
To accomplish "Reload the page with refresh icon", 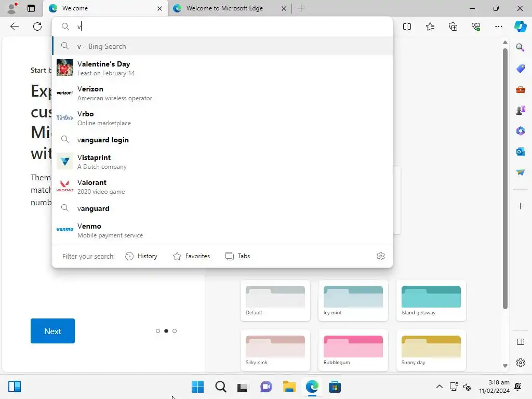I will (37, 26).
